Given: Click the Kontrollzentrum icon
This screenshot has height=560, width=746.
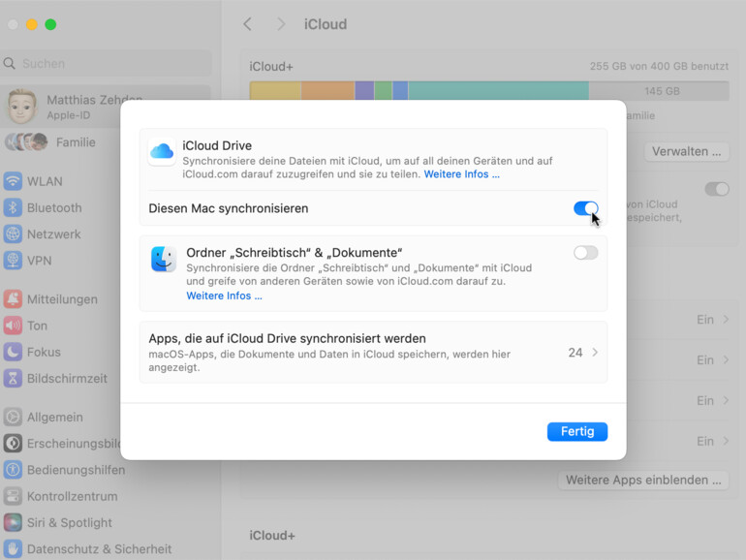Looking at the screenshot, I should click(13, 496).
